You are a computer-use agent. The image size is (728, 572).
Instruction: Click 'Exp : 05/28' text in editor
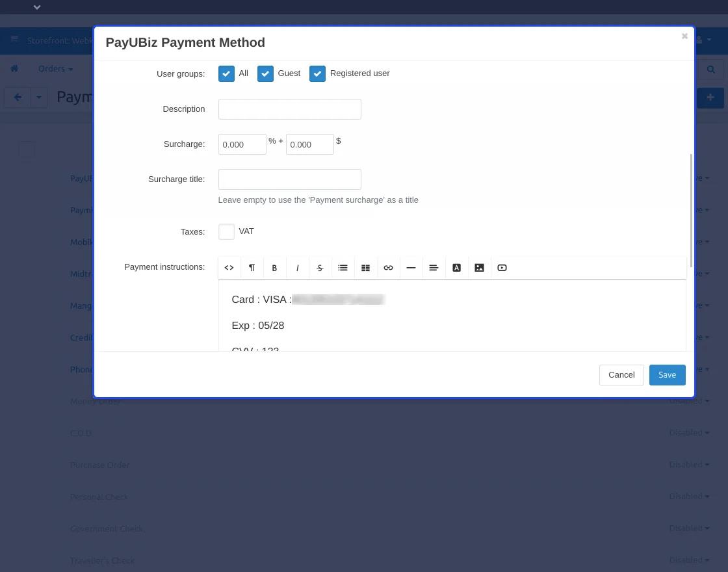[258, 326]
